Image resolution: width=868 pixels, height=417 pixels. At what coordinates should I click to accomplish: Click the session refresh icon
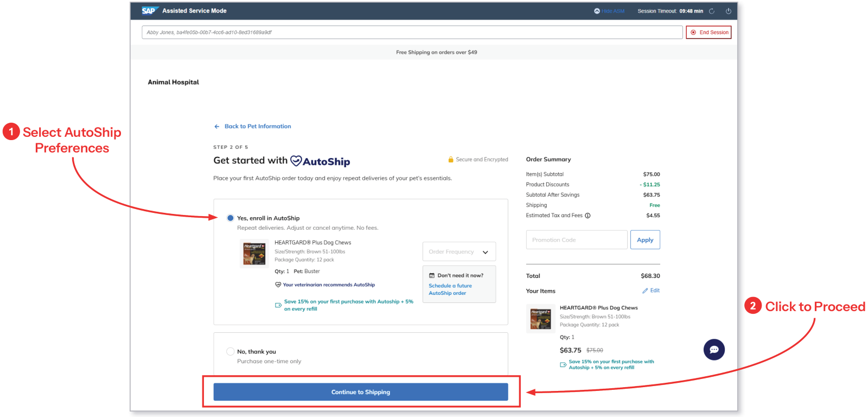tap(712, 11)
